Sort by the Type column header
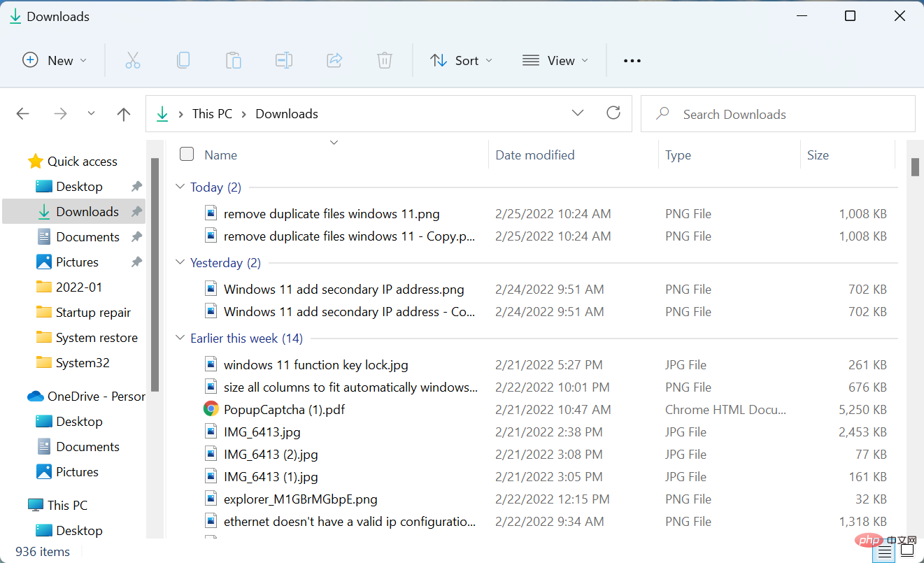Viewport: 924px width, 563px height. tap(678, 155)
